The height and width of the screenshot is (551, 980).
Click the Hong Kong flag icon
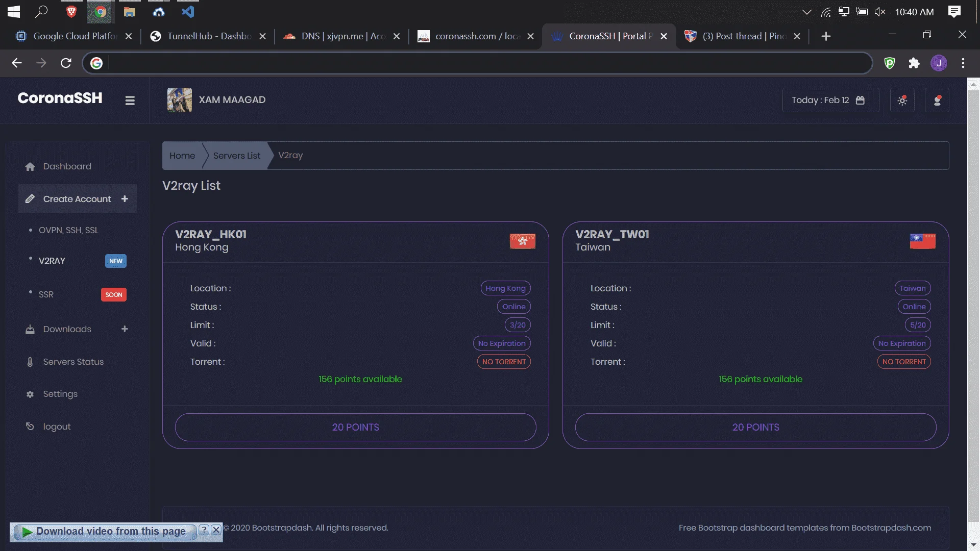tap(523, 241)
